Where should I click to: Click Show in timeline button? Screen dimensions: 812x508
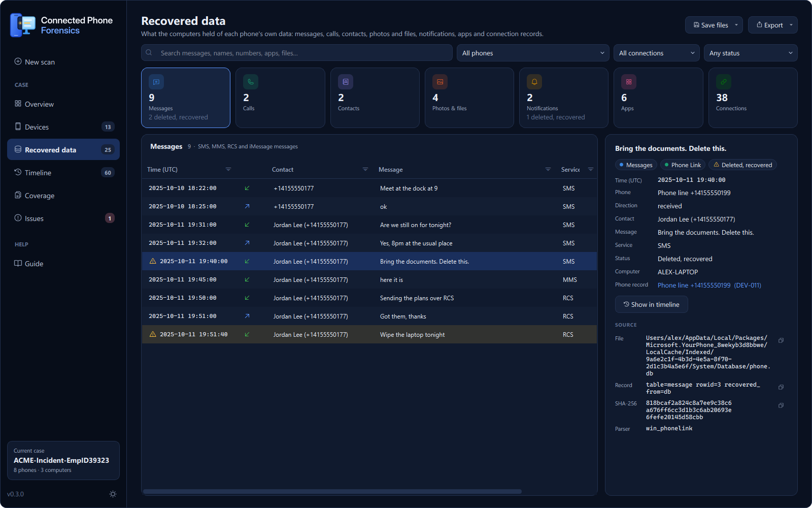coord(652,304)
